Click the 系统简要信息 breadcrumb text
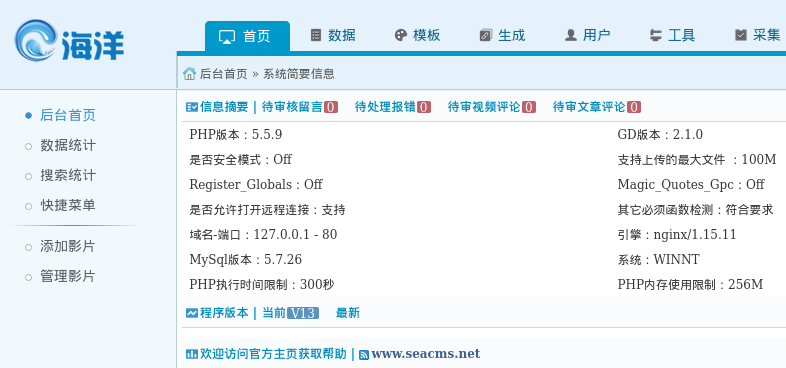This screenshot has height=368, width=786. pyautogui.click(x=299, y=74)
